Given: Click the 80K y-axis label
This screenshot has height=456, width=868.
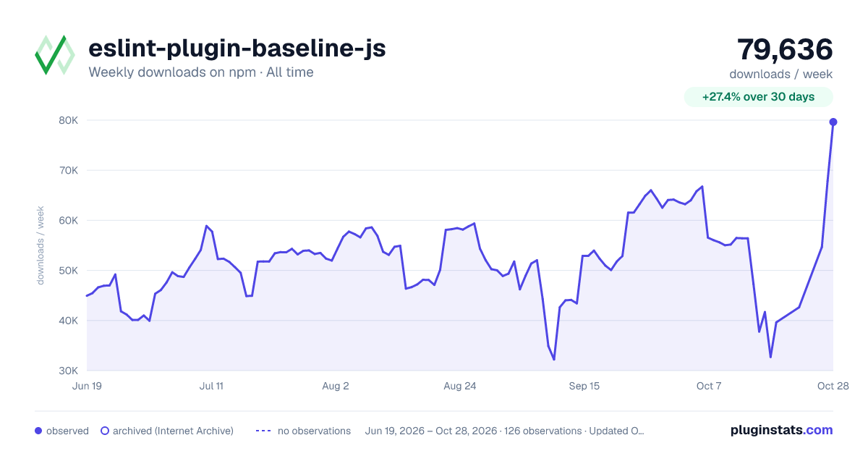Looking at the screenshot, I should 68,121.
